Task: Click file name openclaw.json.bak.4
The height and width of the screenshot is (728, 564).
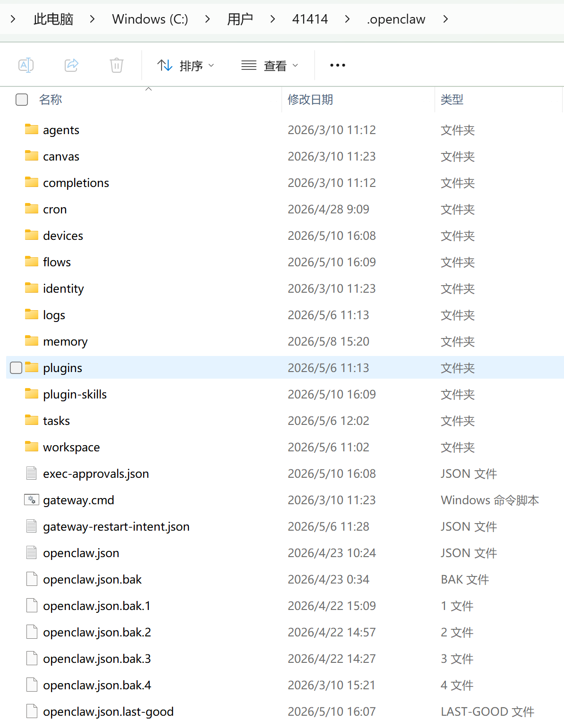Action: (97, 685)
